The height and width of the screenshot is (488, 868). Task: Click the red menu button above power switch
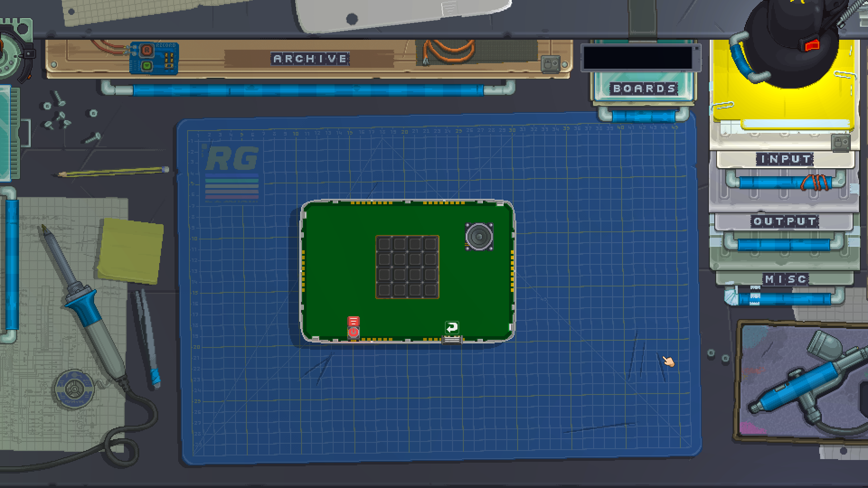pos(354,321)
